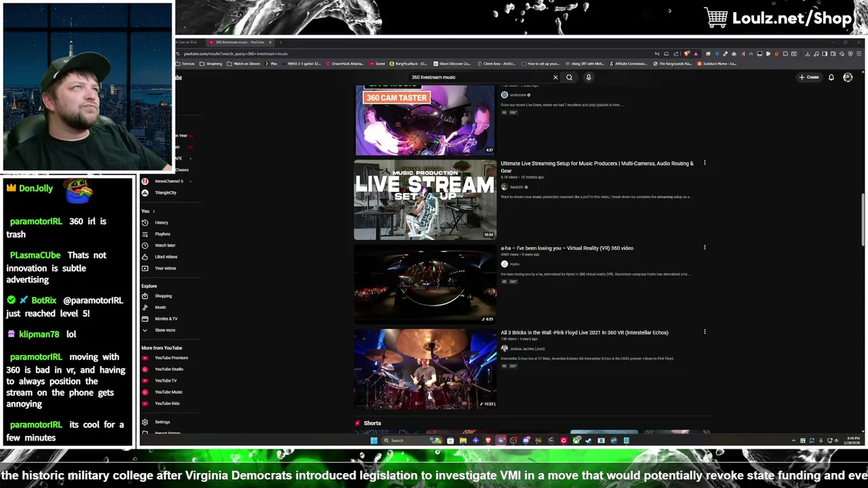Open the Hydro channel name

514,264
